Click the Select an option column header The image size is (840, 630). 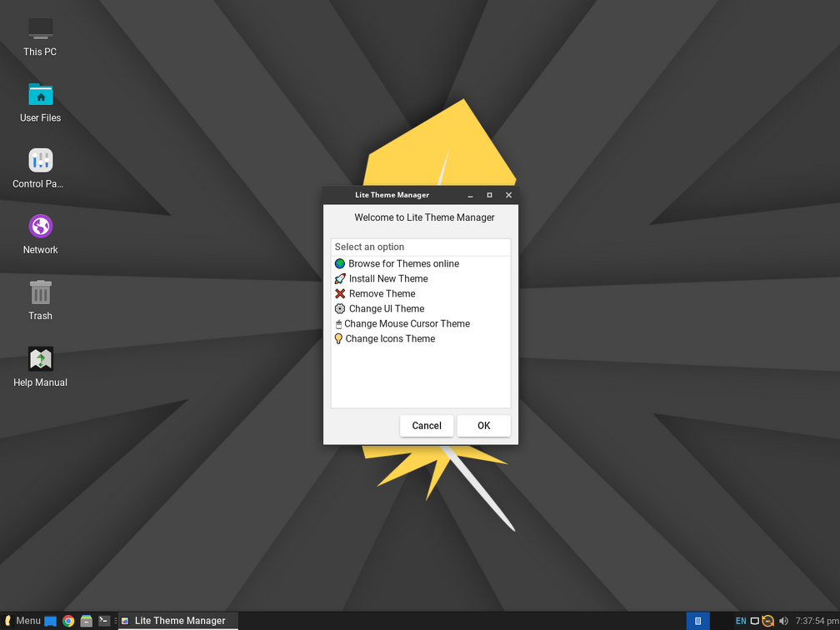click(420, 247)
